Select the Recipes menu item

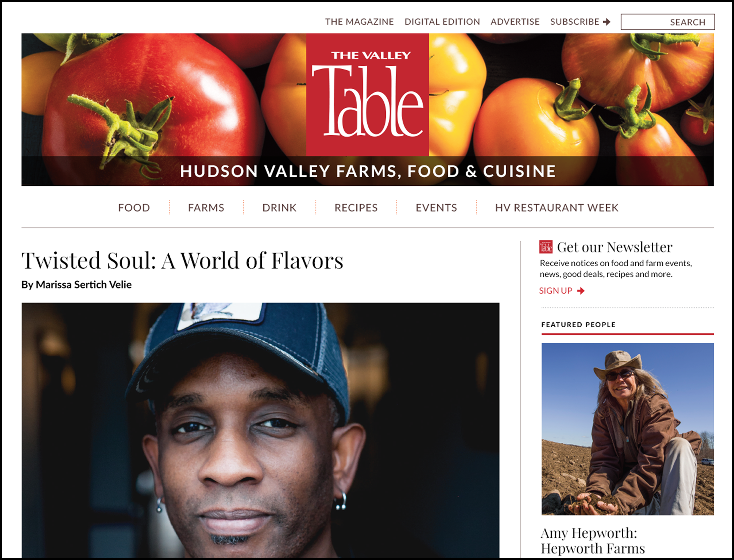pyautogui.click(x=356, y=208)
